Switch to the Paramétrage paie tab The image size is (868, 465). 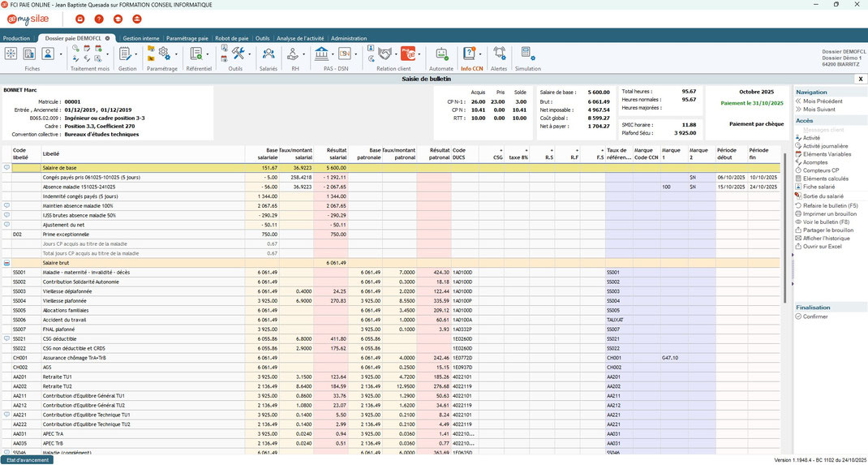pos(187,38)
